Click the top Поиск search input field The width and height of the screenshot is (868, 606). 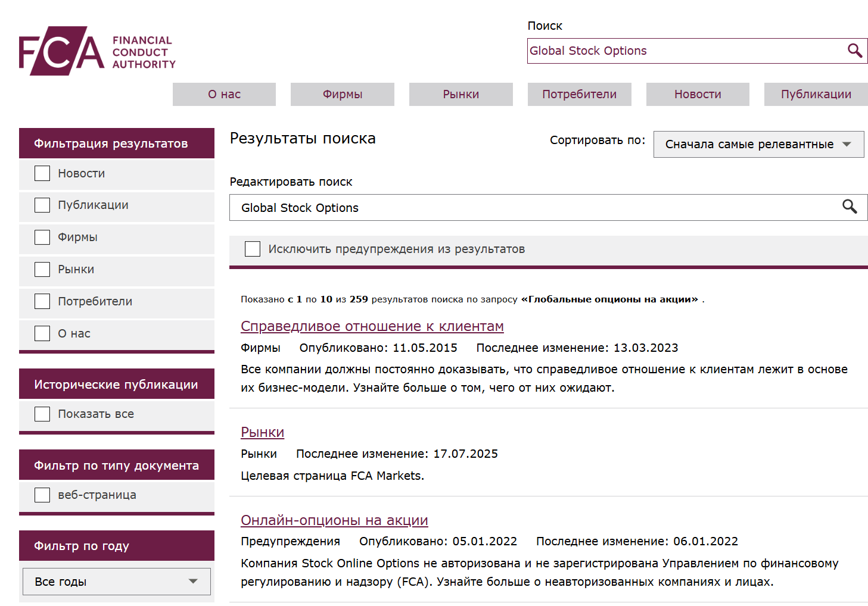685,51
